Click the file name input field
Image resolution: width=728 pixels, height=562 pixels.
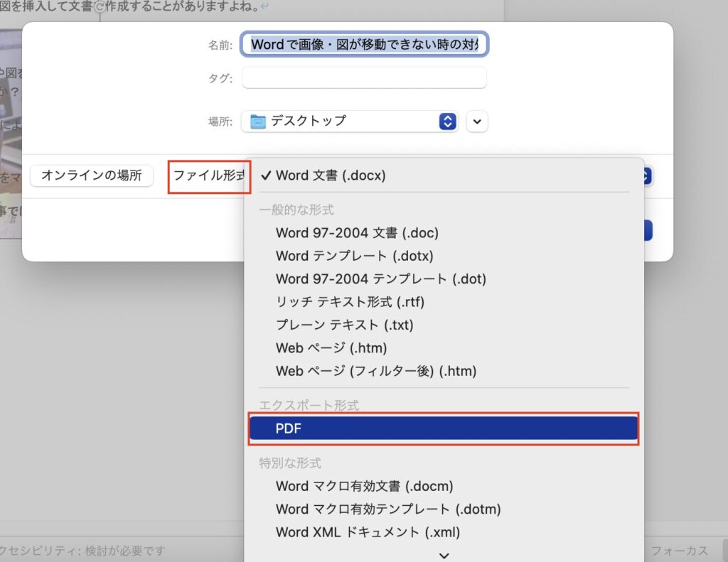pyautogui.click(x=365, y=44)
